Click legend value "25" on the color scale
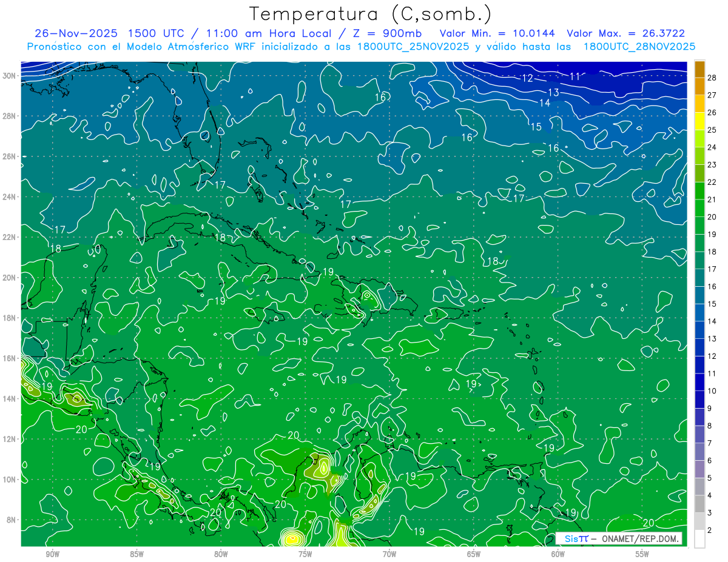 [x=713, y=130]
